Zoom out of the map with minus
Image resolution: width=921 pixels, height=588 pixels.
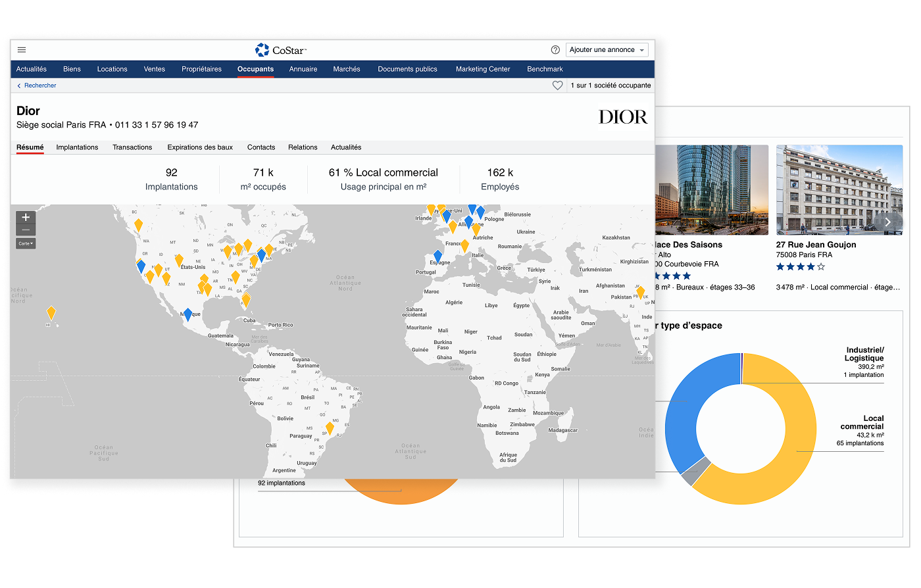26,230
